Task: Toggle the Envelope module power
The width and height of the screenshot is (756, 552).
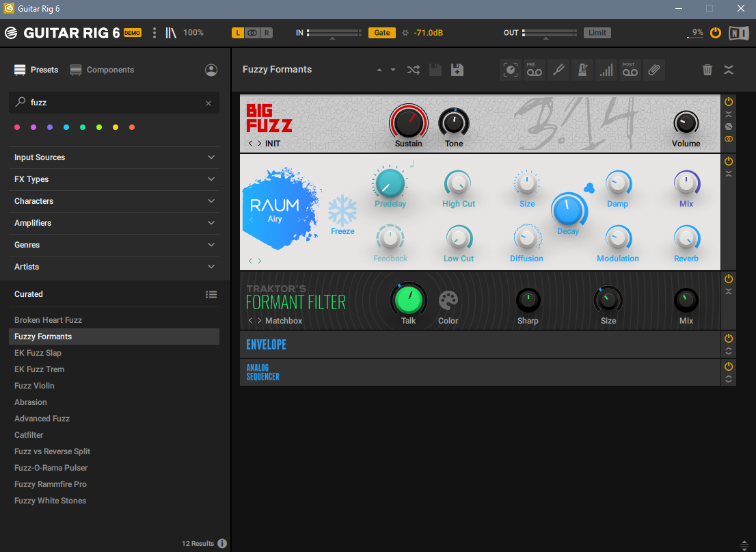Action: 729,338
